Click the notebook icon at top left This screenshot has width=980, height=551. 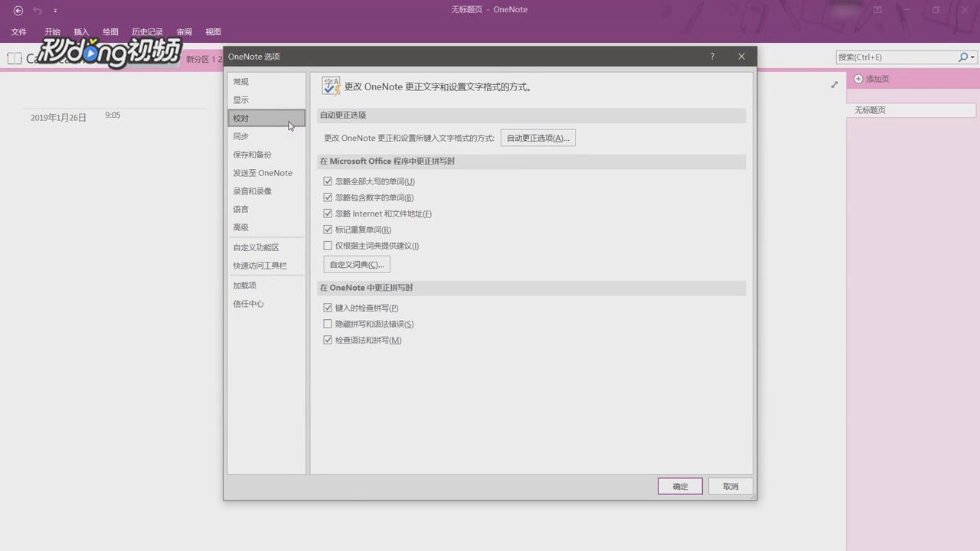coord(15,58)
